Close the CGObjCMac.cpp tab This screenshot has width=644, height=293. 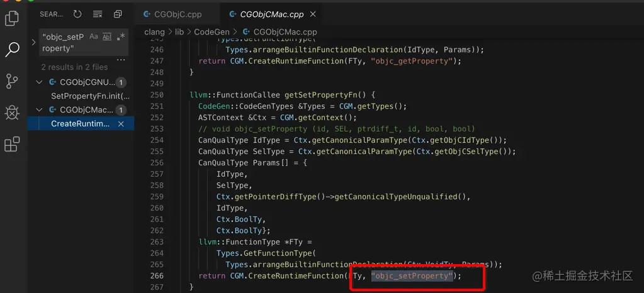pyautogui.click(x=312, y=14)
